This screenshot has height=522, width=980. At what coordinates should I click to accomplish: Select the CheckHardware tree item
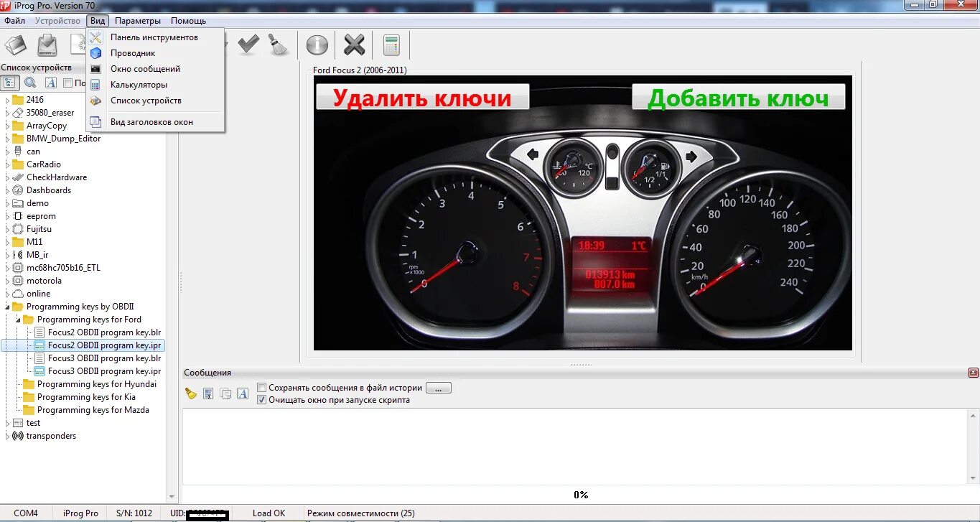57,177
